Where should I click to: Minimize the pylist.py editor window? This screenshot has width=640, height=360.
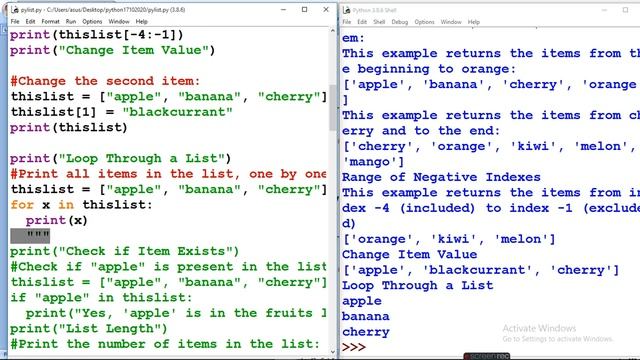click(284, 9)
